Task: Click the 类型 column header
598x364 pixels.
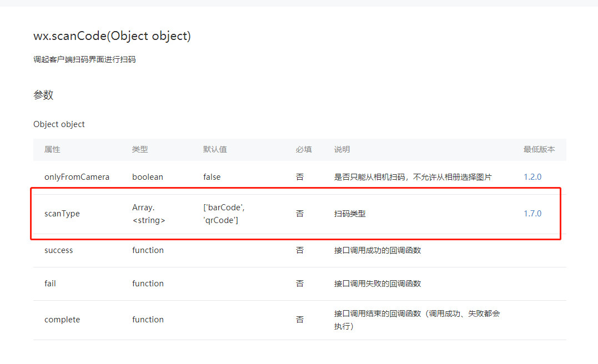Action: [140, 150]
